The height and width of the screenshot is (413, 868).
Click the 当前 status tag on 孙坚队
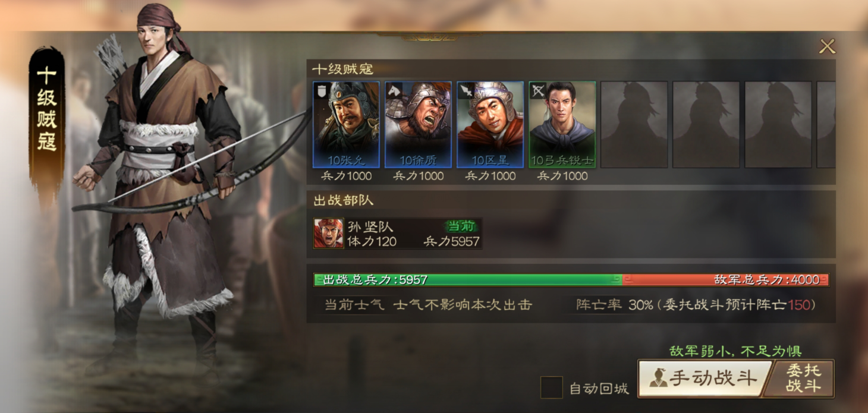pyautogui.click(x=462, y=226)
